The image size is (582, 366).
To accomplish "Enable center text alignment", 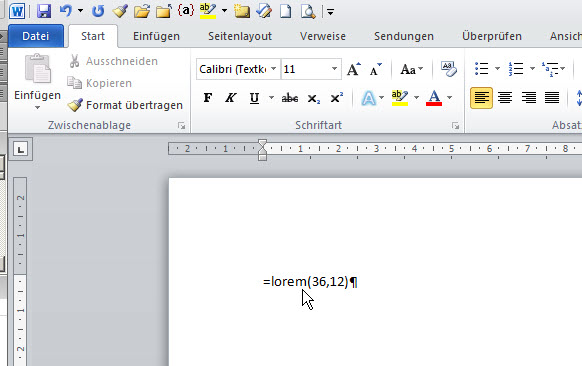I will (505, 98).
